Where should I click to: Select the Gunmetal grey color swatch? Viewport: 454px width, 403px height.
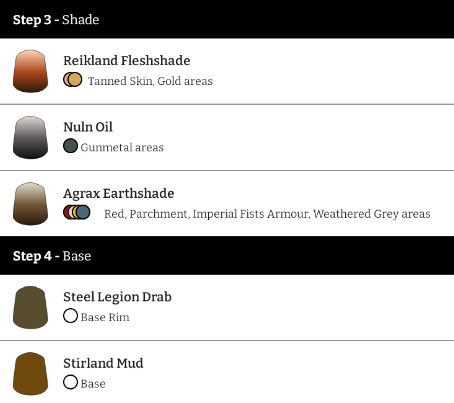tap(70, 146)
